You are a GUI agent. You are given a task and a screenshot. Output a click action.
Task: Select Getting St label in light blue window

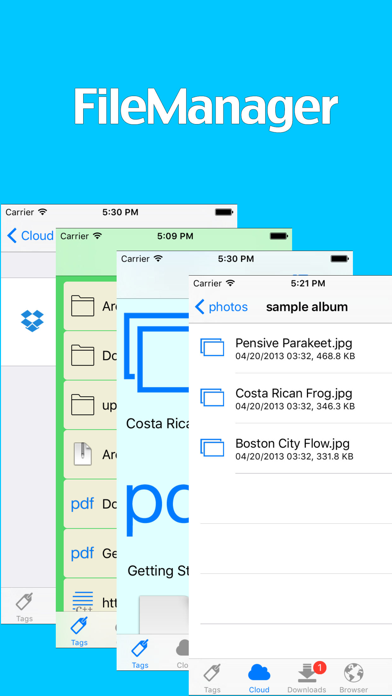tap(158, 570)
